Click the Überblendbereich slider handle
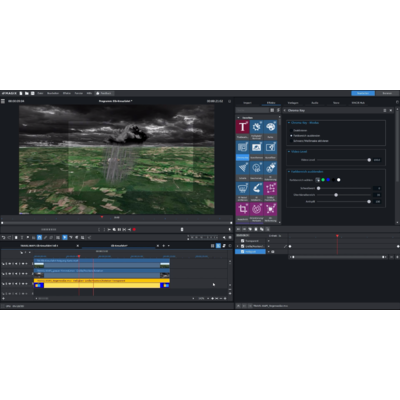 point(336,195)
